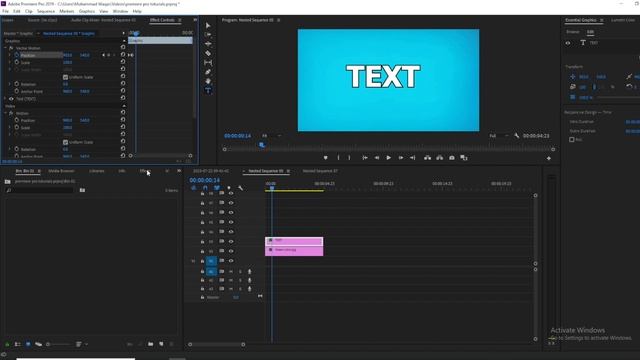Screen dimensions: 640x360
Task: Toggle the Roll checkbox in Essential Graphics
Action: [571, 139]
